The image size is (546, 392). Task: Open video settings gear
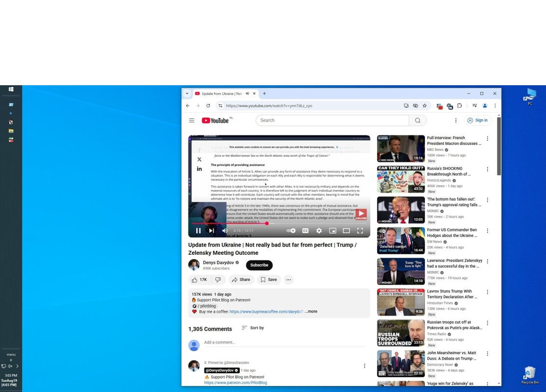[x=319, y=231]
